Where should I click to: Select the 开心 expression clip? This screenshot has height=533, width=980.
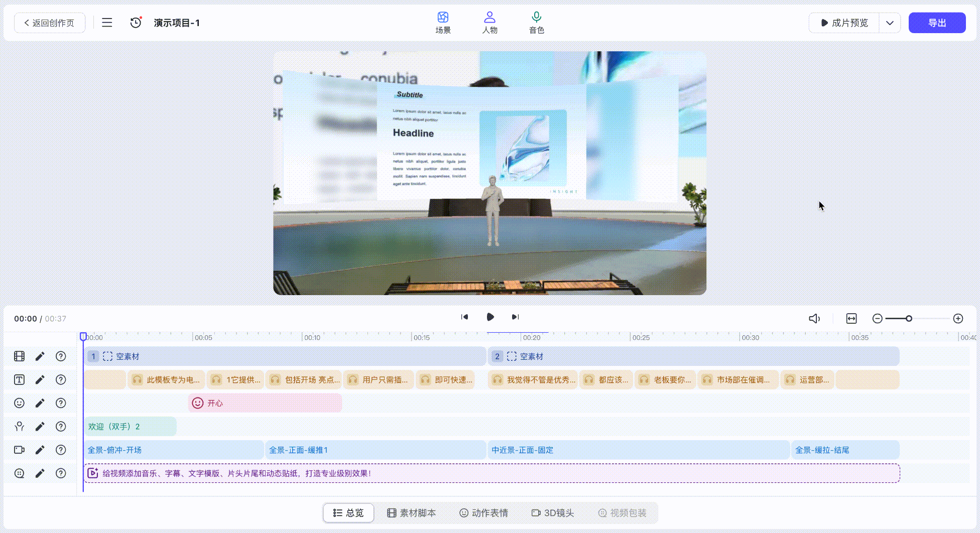pyautogui.click(x=265, y=403)
